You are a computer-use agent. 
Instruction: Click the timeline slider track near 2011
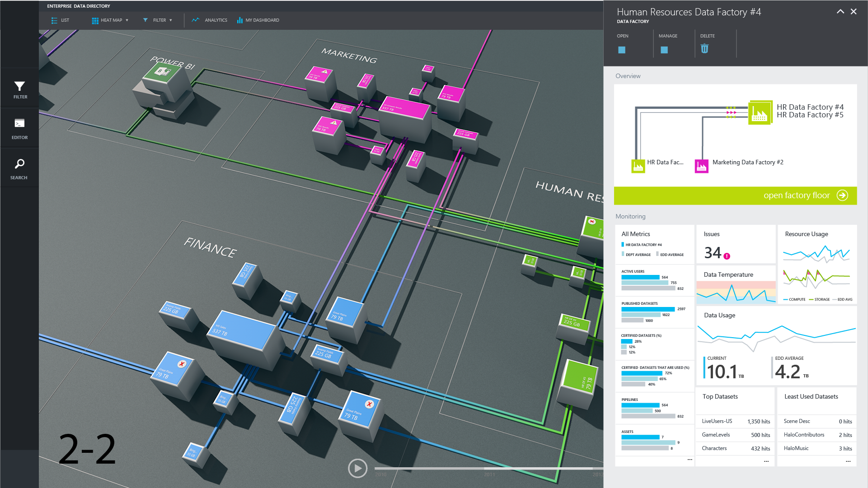pyautogui.click(x=489, y=469)
